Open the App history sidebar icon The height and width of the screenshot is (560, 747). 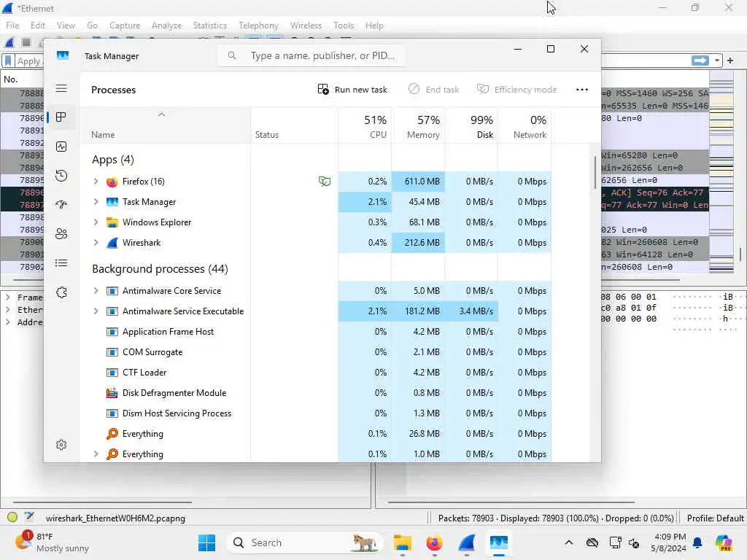pyautogui.click(x=61, y=176)
